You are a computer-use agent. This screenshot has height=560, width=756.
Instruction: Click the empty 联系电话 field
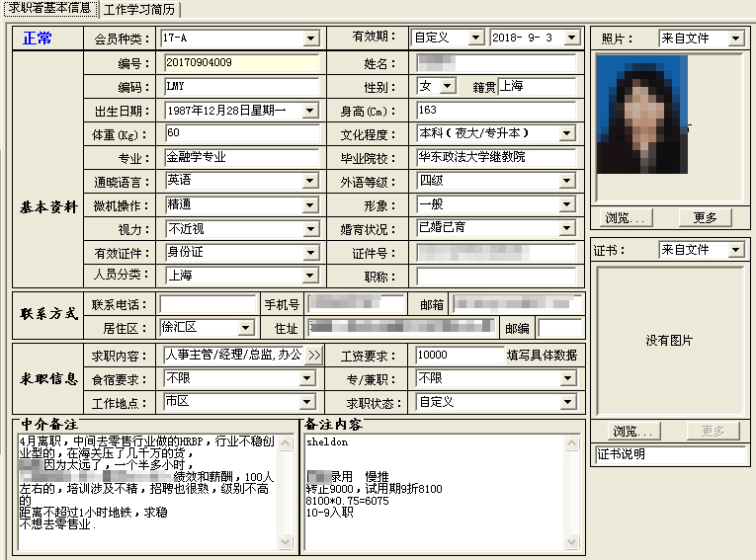(208, 304)
